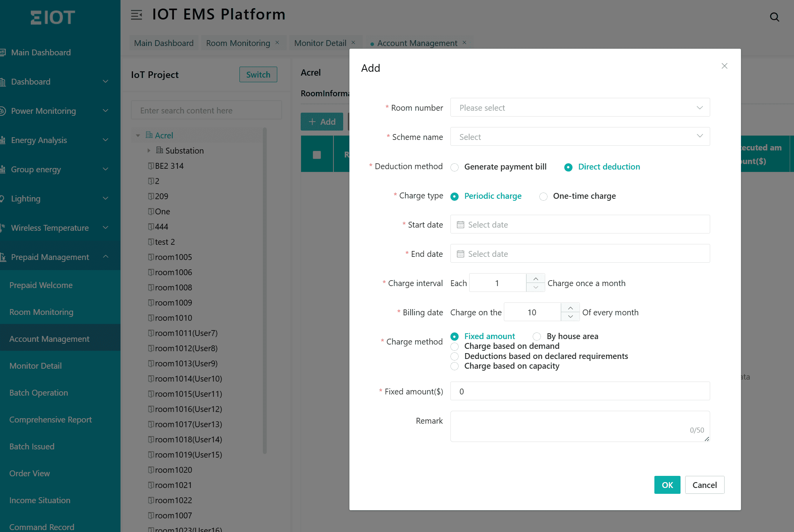Open the Scheme name dropdown
This screenshot has width=794, height=532.
(580, 137)
